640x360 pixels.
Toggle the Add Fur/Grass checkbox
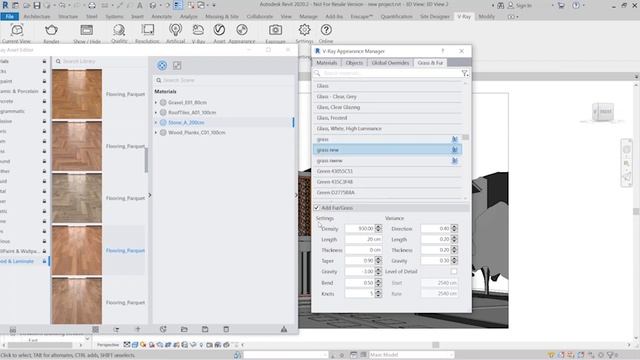[x=317, y=208]
